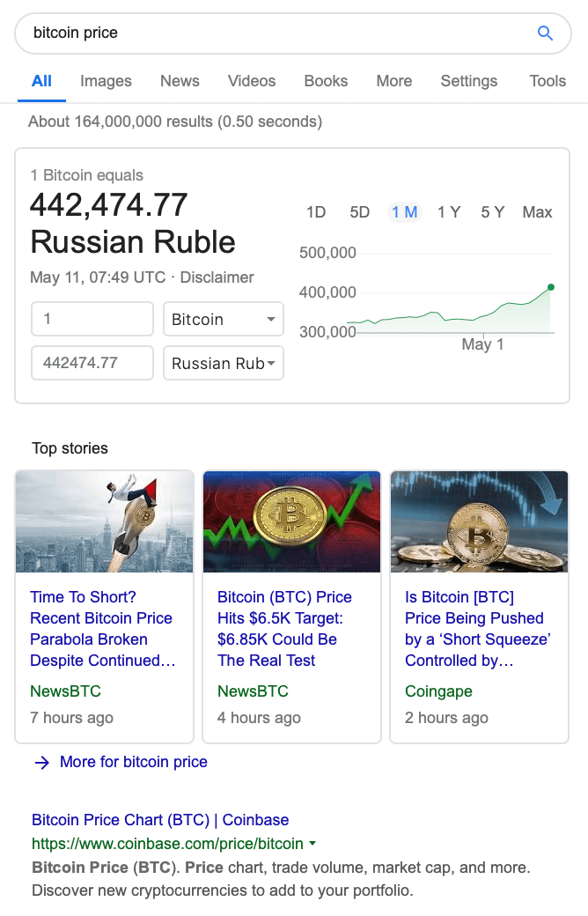588x916 pixels.
Task: Open the Tools menu
Action: click(x=548, y=81)
